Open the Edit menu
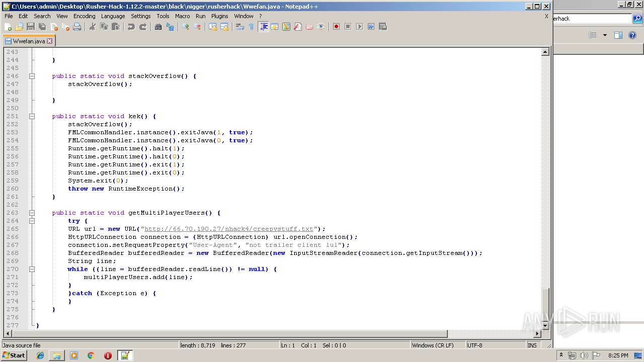Viewport: 644px width, 362px height. click(23, 16)
